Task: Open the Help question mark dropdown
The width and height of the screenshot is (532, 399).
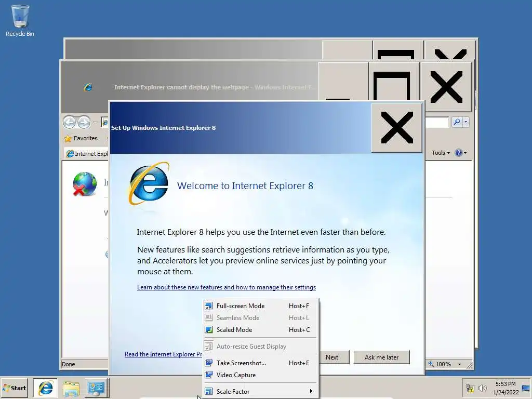Action: (460, 153)
